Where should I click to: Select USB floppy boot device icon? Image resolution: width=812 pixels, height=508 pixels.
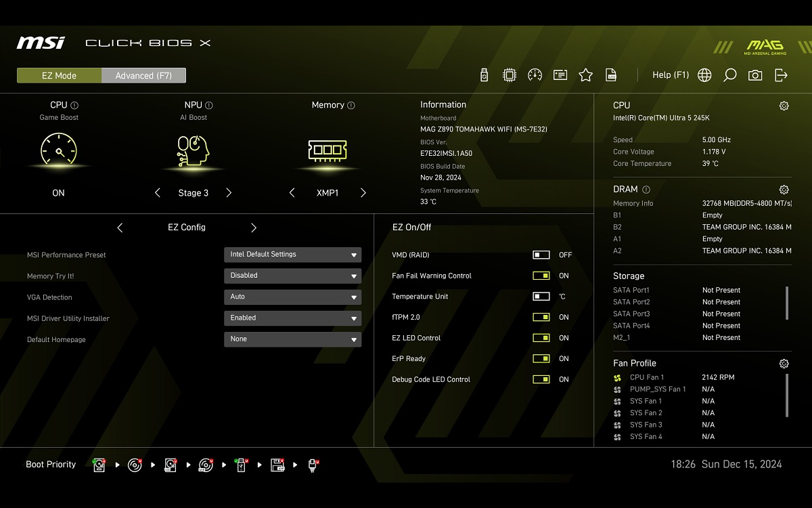coord(277,465)
